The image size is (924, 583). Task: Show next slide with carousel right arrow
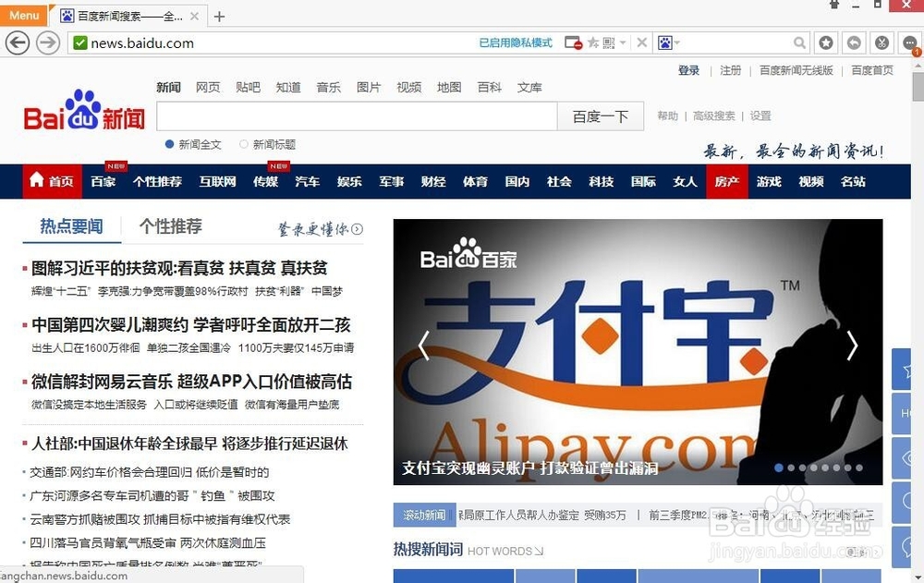click(852, 346)
